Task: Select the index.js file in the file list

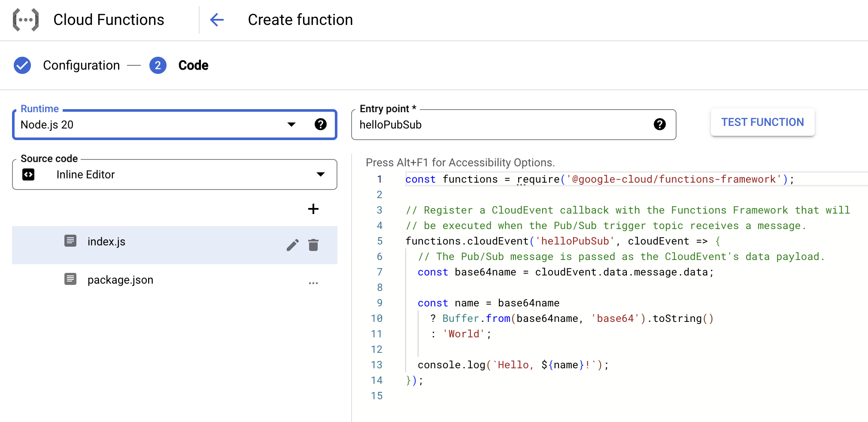Action: point(106,242)
